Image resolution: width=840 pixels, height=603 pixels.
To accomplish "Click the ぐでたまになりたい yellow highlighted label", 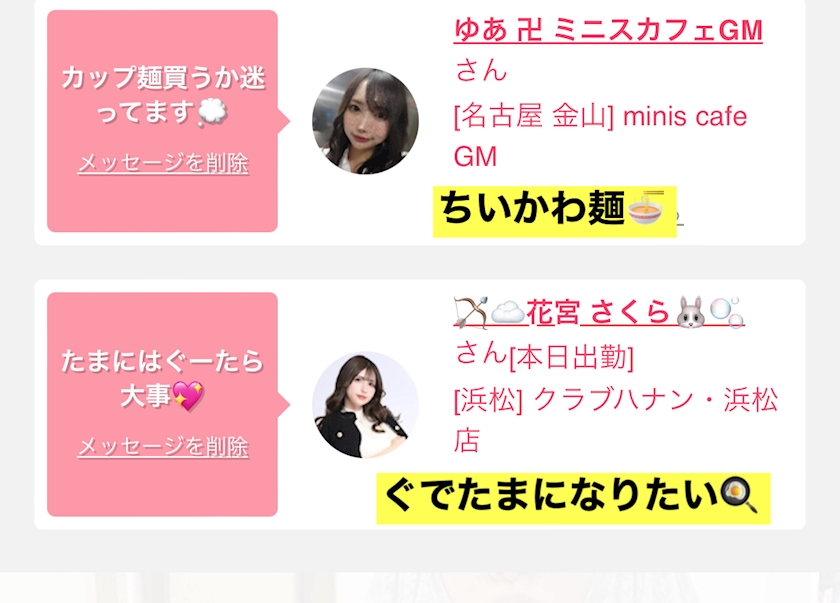I will 573,498.
